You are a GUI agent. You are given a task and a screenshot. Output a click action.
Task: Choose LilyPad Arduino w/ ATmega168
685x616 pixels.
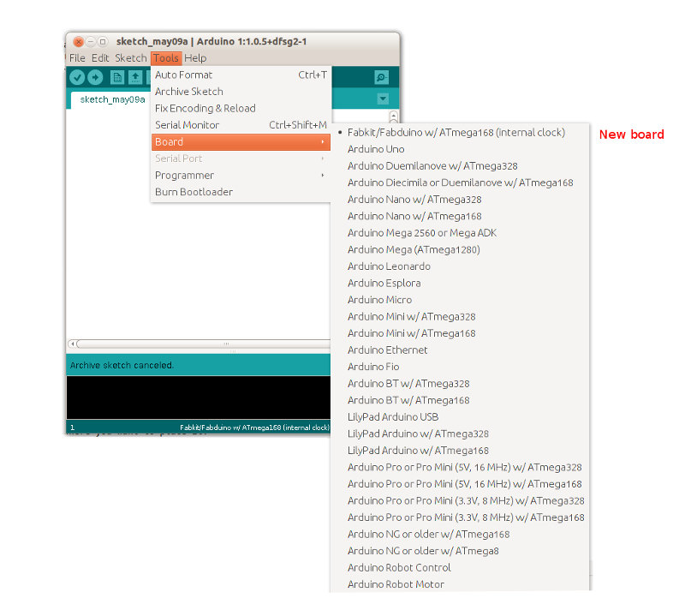pyautogui.click(x=460, y=451)
